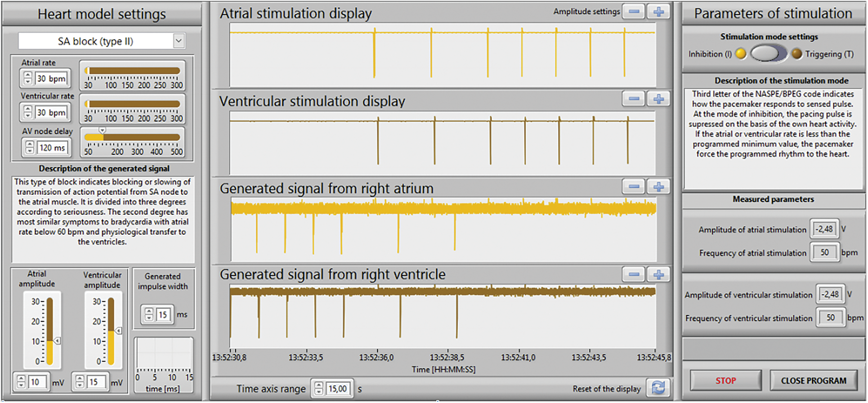Click the Triggering (T) indicator light
868x403 pixels.
(x=796, y=54)
